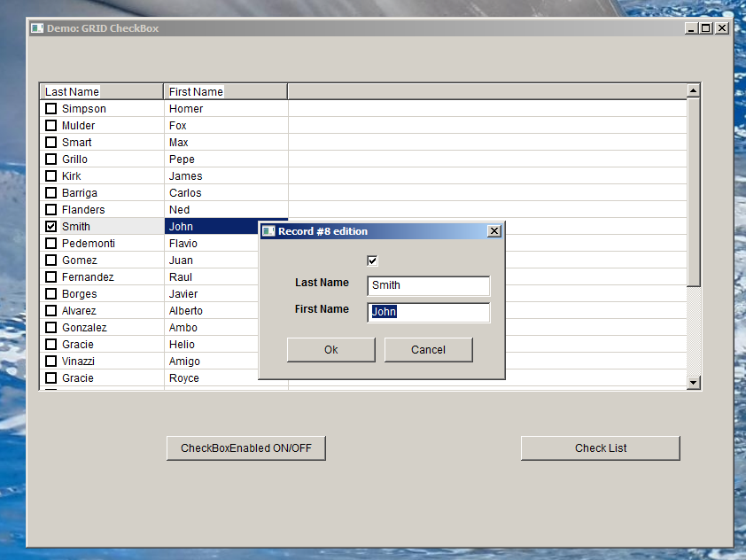
Task: Tick the checkbox for Kirk
Action: point(51,176)
